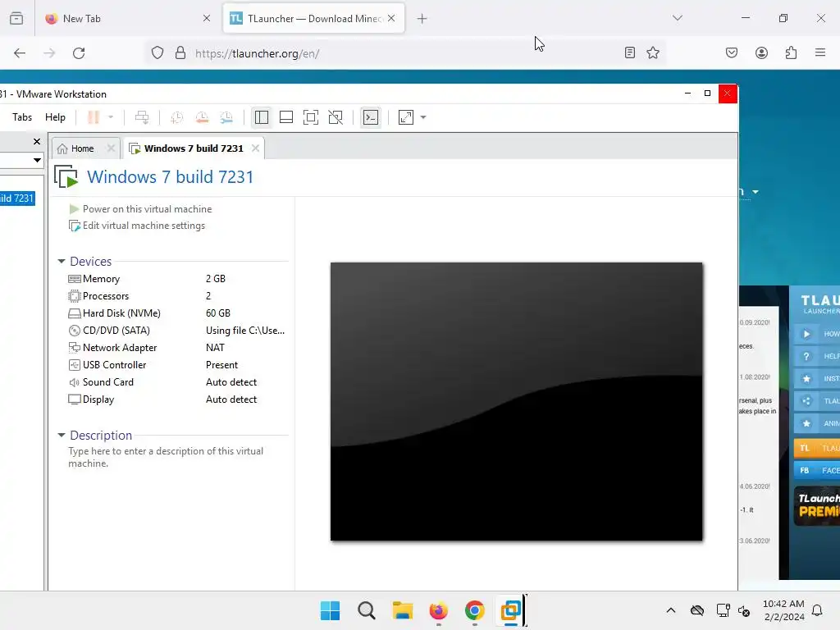Open the snapshot manager icon

pyautogui.click(x=226, y=117)
